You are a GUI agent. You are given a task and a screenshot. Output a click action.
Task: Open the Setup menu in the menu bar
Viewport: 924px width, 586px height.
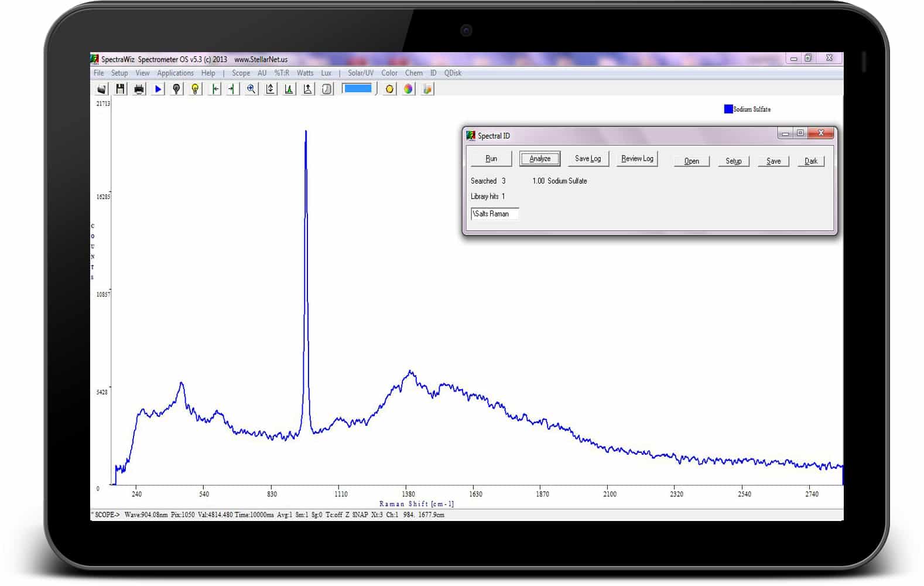coord(119,73)
